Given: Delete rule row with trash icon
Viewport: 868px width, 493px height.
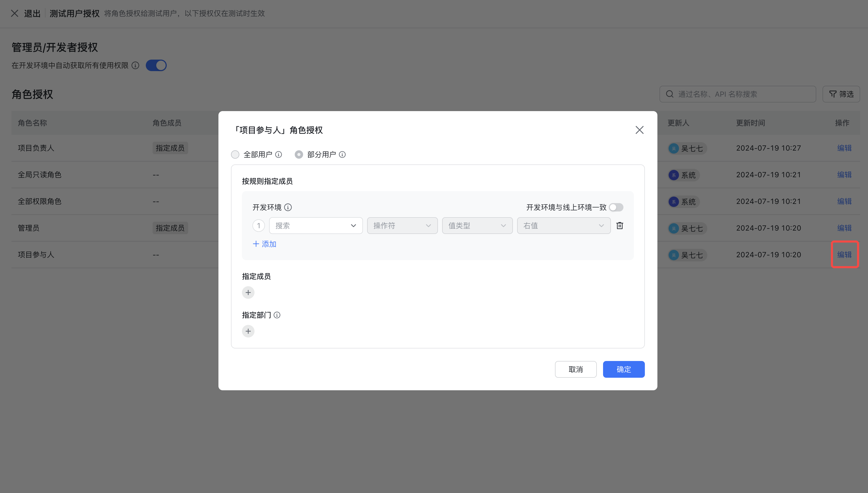Looking at the screenshot, I should tap(620, 226).
